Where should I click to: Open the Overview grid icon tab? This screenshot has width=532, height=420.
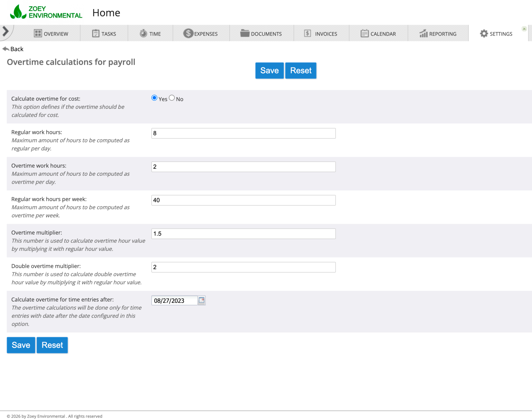(38, 33)
